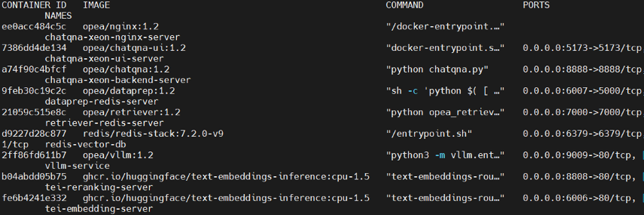Click redis/redis-stack:7.2.0-v9 image name
This screenshot has width=644, height=215.
coord(153,134)
